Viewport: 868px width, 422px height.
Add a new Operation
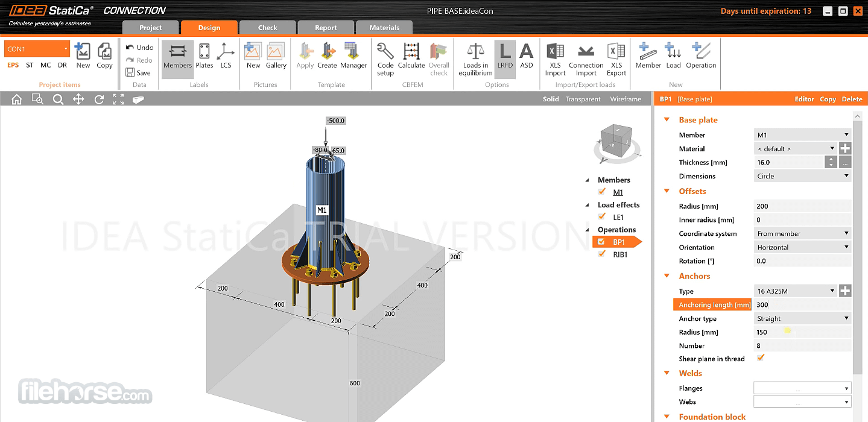(x=701, y=55)
